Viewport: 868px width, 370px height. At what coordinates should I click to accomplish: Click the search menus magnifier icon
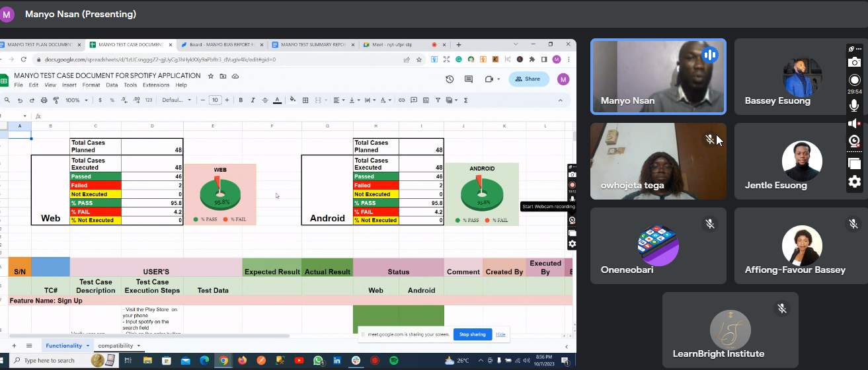(x=7, y=100)
